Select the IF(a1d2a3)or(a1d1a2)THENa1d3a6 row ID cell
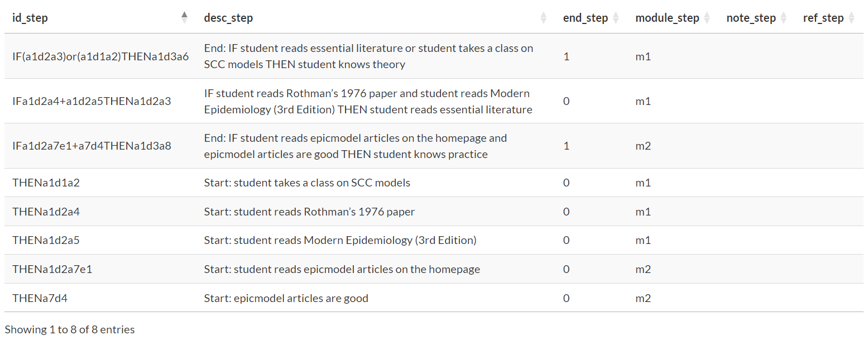The height and width of the screenshot is (340, 868). tap(100, 56)
